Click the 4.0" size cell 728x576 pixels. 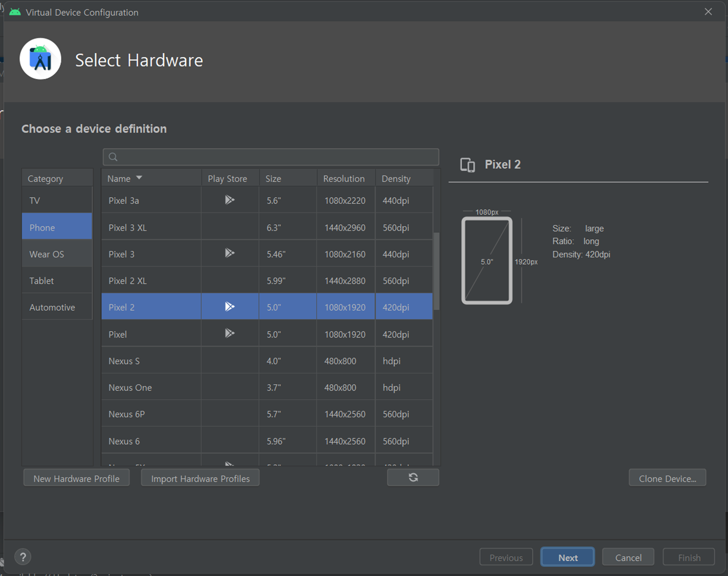288,360
